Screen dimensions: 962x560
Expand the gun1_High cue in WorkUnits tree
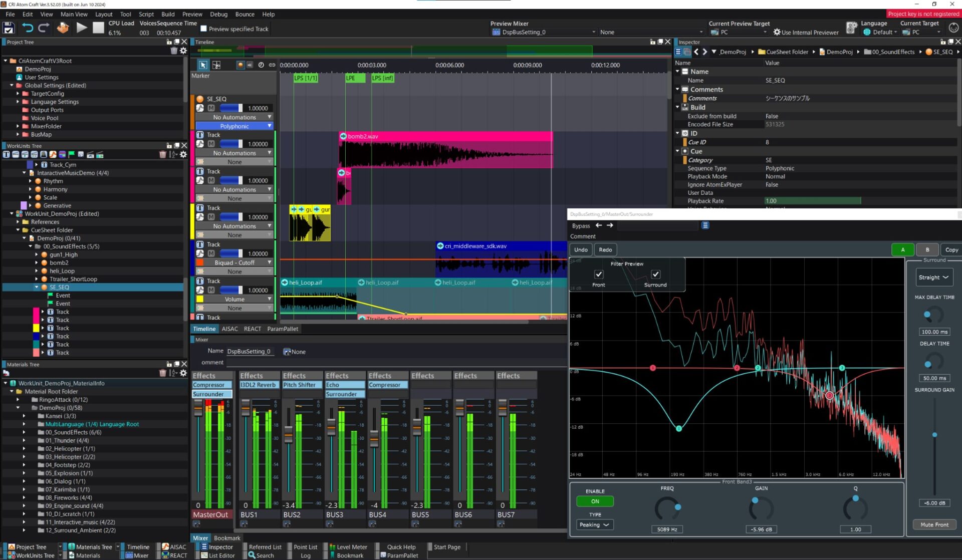[37, 255]
